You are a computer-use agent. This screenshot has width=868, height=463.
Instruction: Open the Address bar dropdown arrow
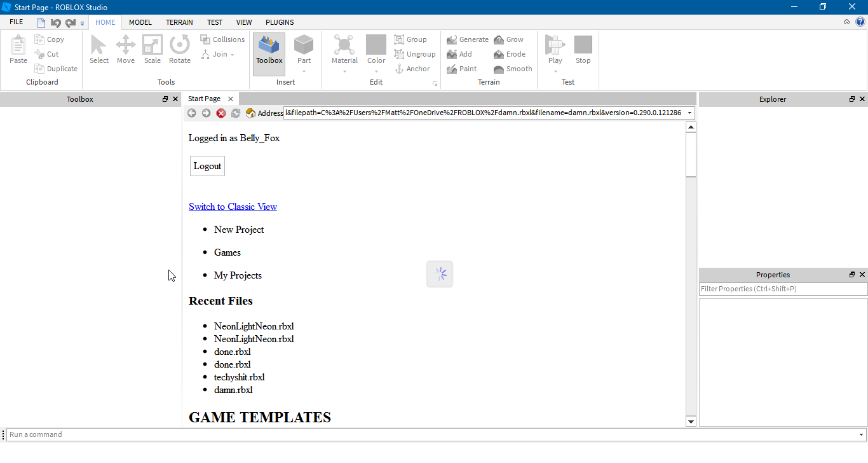tap(689, 113)
